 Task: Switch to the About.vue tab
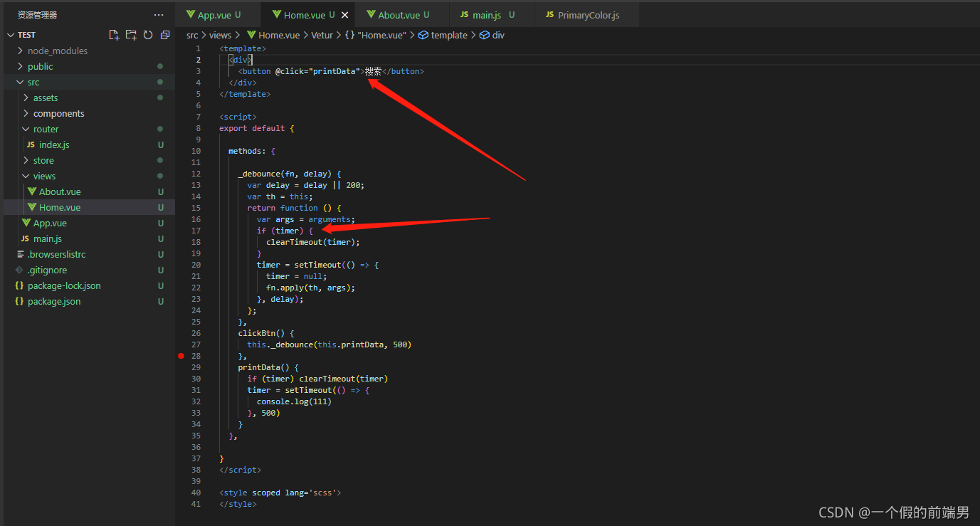tap(403, 15)
